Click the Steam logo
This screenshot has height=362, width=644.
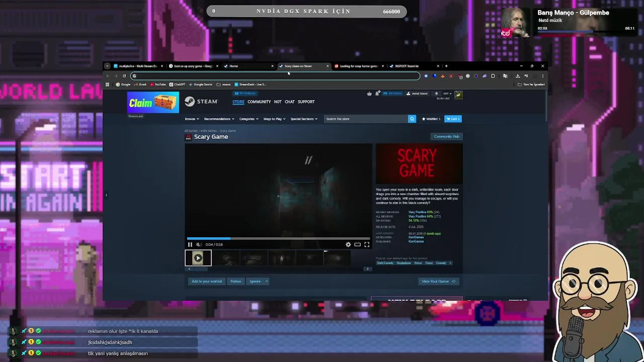click(201, 102)
